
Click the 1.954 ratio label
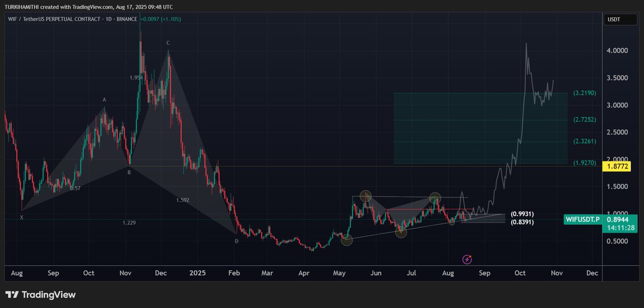click(x=136, y=78)
